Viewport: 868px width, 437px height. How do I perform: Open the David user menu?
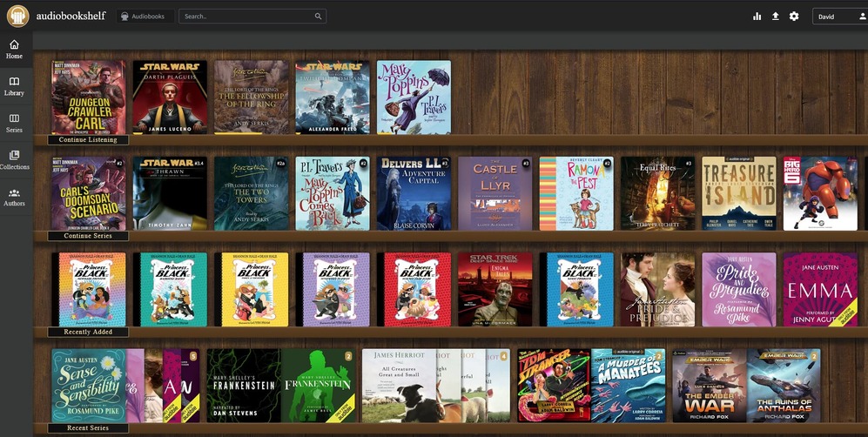click(840, 17)
